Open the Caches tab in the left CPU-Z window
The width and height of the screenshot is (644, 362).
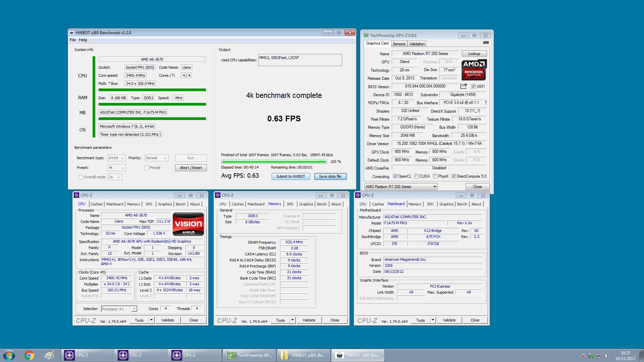tap(97, 204)
